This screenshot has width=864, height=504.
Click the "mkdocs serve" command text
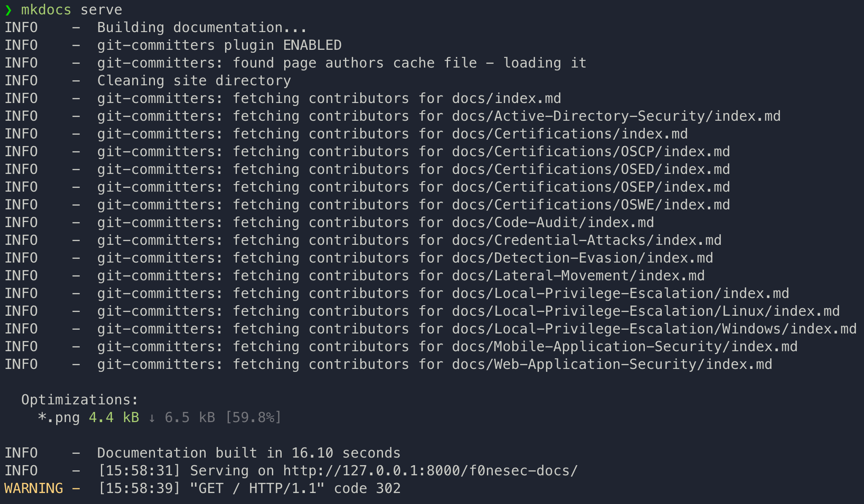71,10
